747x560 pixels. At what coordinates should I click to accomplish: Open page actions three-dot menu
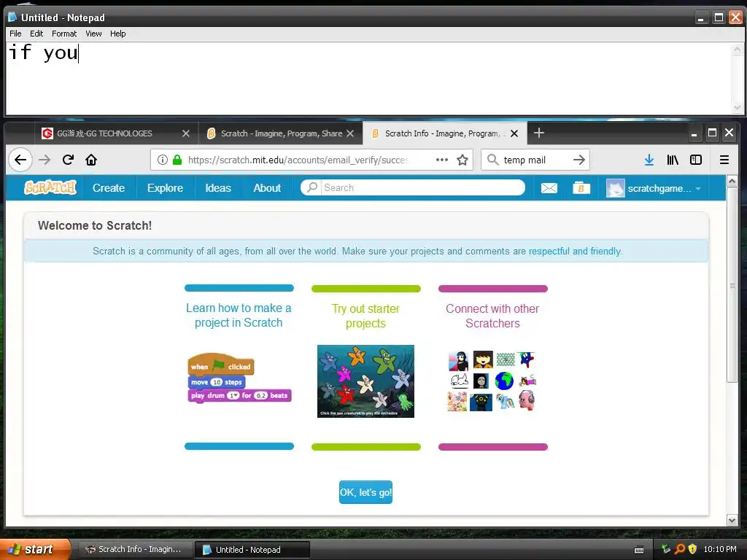click(441, 160)
